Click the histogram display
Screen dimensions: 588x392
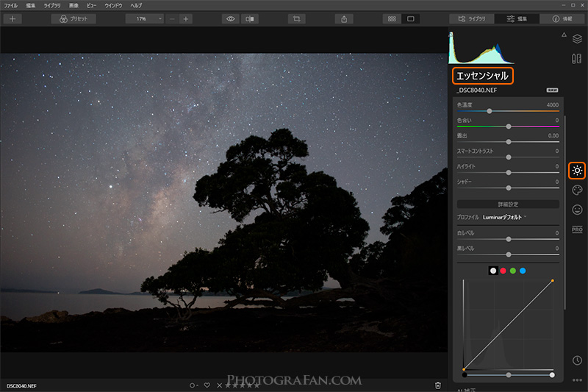(481, 48)
